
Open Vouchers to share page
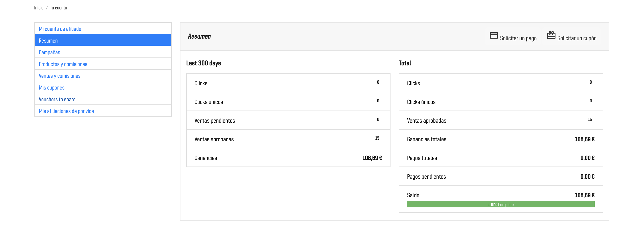tap(57, 99)
